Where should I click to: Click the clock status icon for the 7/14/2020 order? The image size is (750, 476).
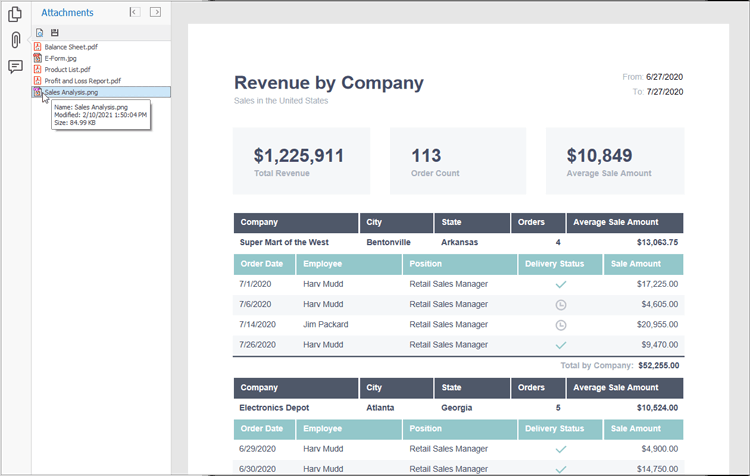pyautogui.click(x=560, y=325)
